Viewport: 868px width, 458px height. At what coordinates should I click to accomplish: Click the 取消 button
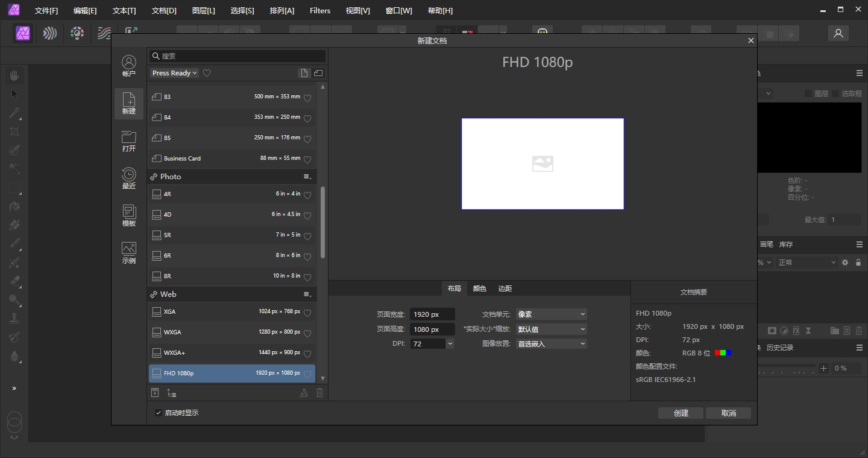pos(729,413)
